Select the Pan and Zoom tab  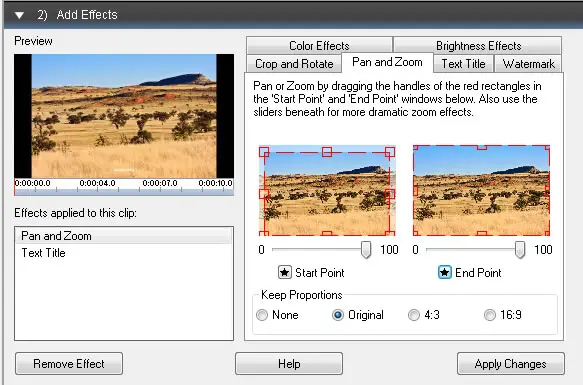[x=387, y=62]
